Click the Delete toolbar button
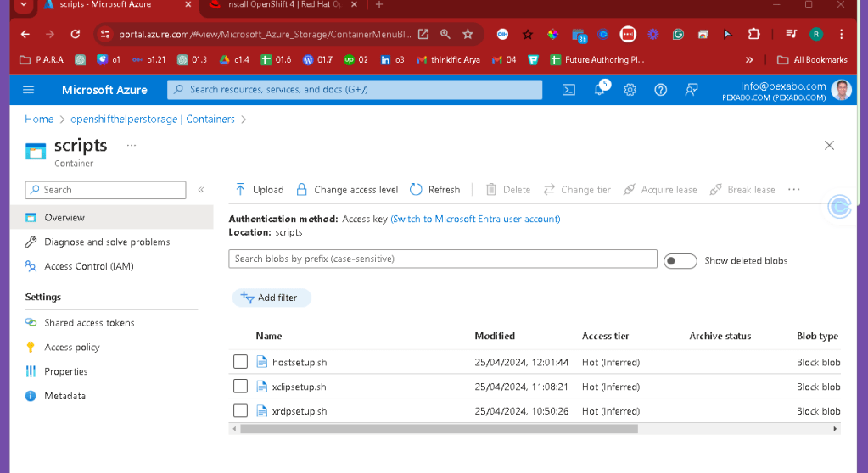 pos(508,190)
